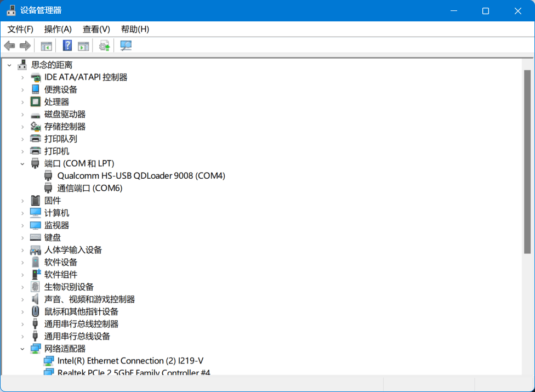Click the Update driver toolbar icon
Viewport: 535px width, 392px height.
(104, 46)
